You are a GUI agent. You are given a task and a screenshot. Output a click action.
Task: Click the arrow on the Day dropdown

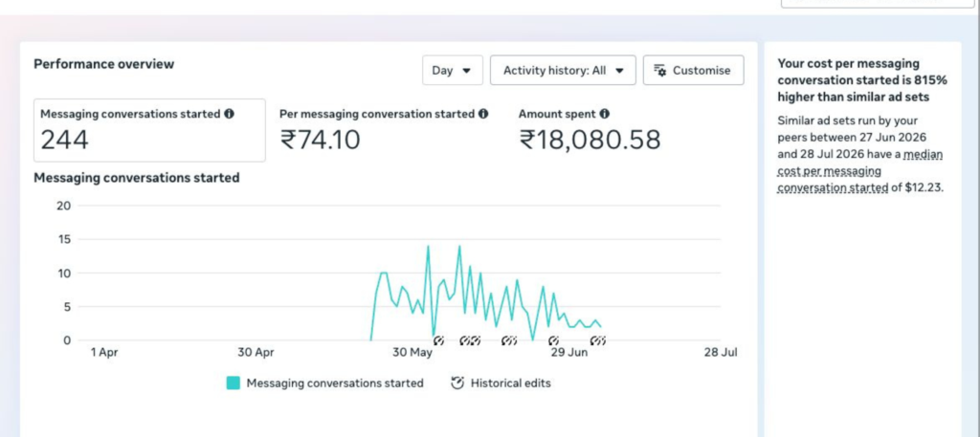(466, 71)
